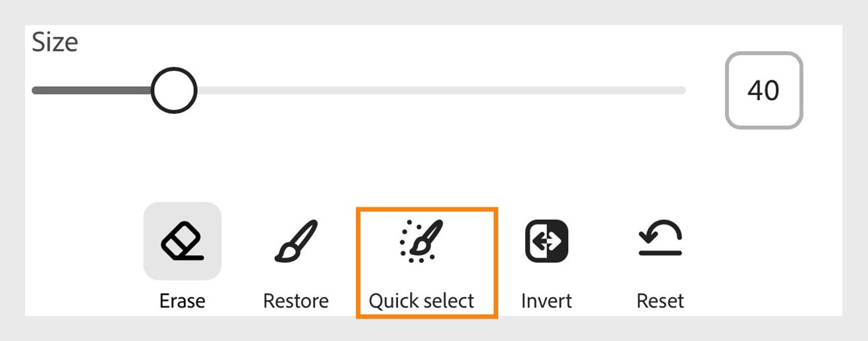Click the "Size" heading label

point(55,43)
